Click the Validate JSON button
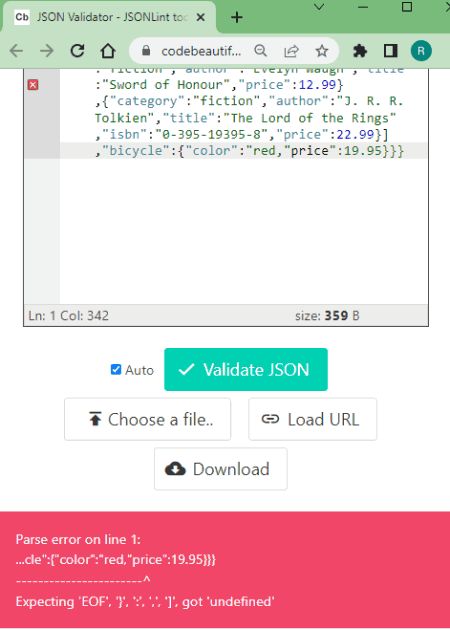 coord(246,369)
